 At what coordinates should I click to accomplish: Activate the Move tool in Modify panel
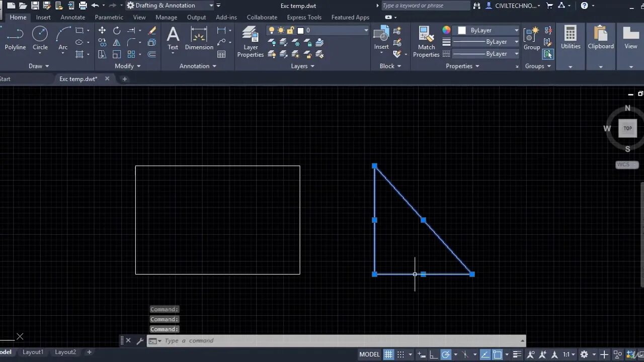click(102, 30)
